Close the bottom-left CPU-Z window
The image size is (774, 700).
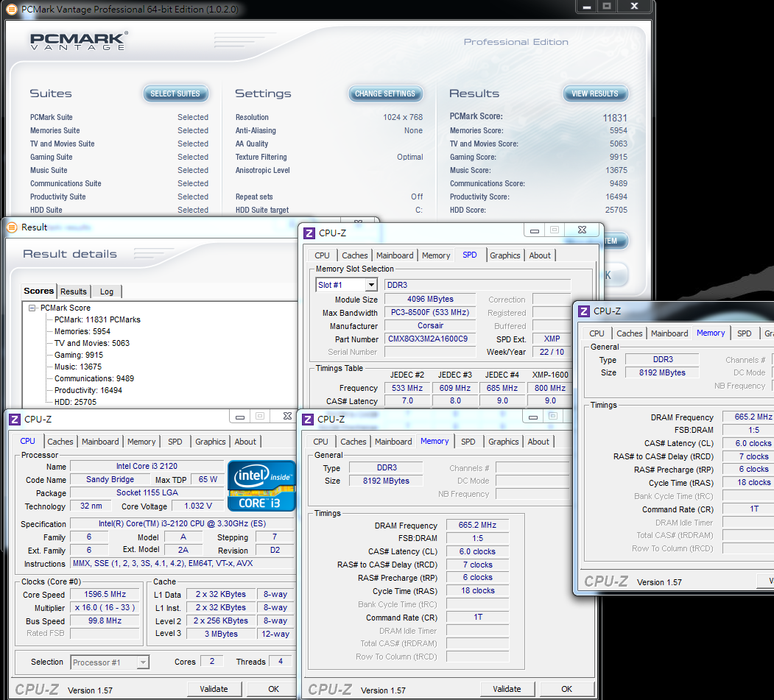click(287, 417)
